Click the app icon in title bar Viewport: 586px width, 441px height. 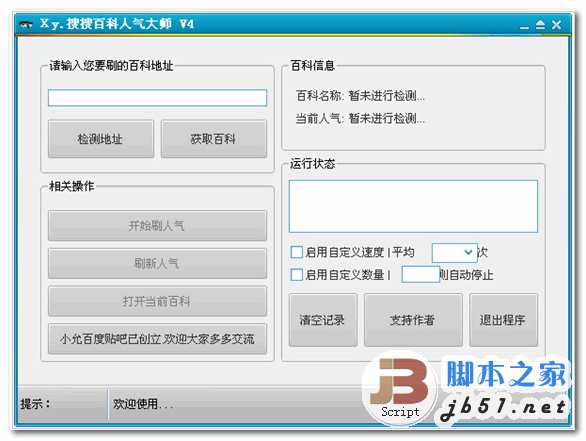pyautogui.click(x=26, y=25)
